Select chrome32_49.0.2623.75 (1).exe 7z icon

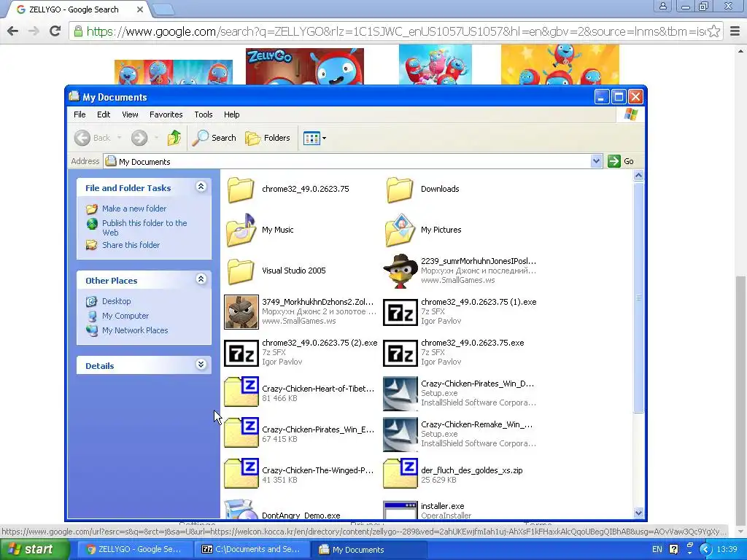(x=400, y=312)
